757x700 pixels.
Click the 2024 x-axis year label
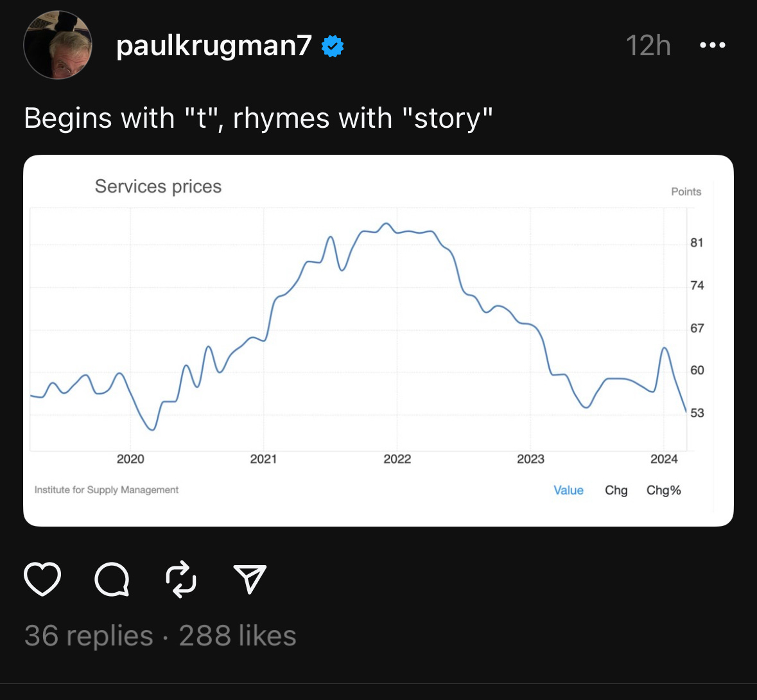pyautogui.click(x=664, y=459)
